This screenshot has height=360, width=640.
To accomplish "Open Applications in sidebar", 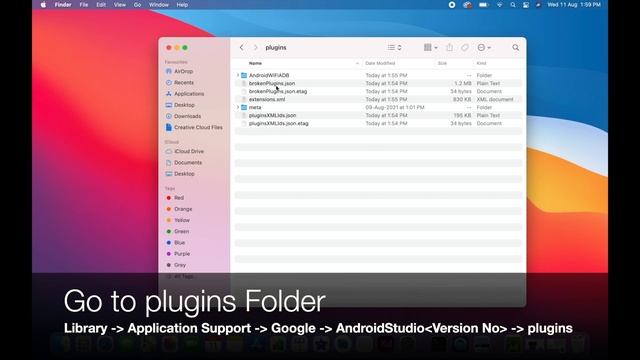I will pyautogui.click(x=189, y=94).
